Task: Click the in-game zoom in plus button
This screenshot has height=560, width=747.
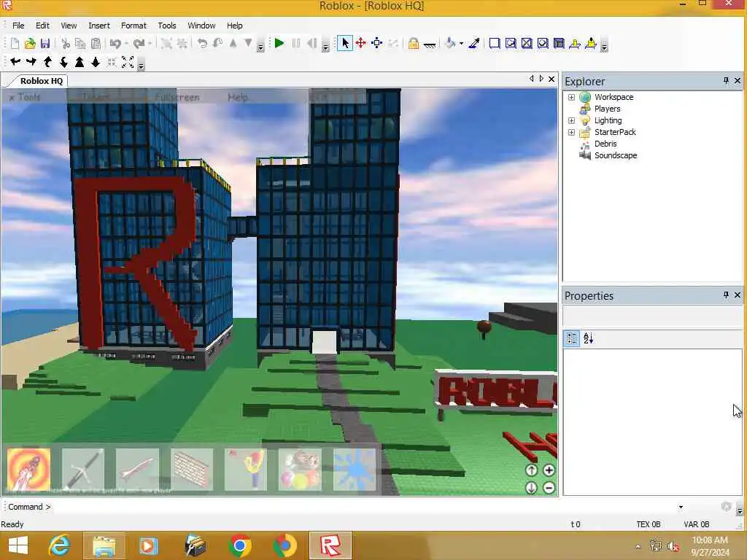Action: click(549, 470)
